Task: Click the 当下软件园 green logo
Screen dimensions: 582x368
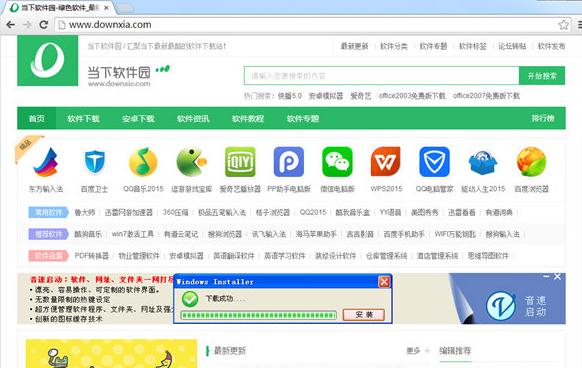Action: coord(48,61)
